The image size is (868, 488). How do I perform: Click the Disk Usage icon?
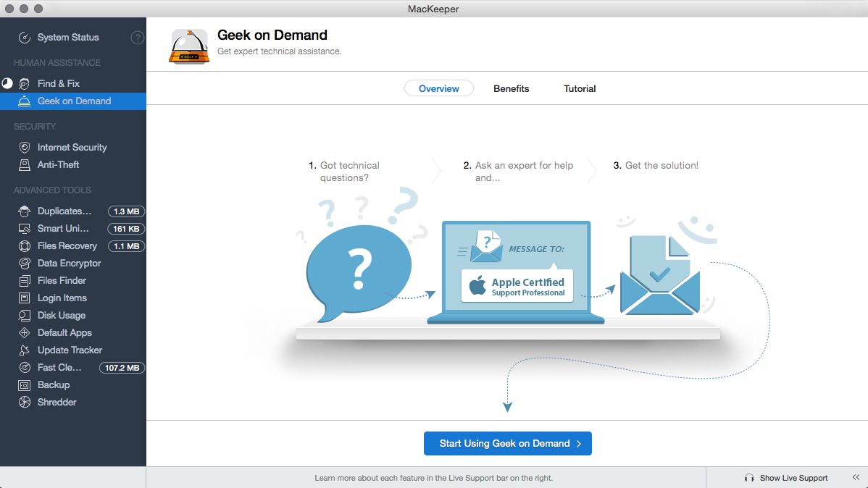point(25,316)
